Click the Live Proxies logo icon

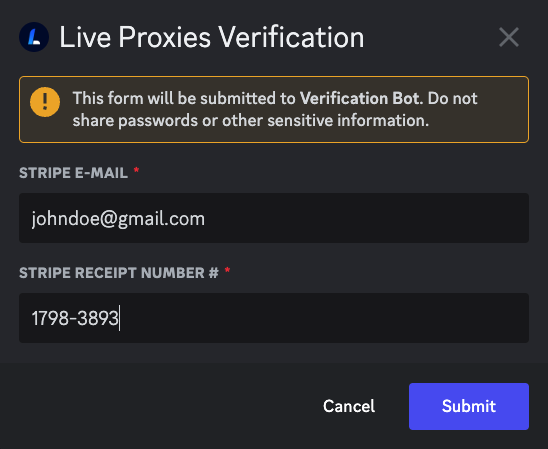point(34,37)
